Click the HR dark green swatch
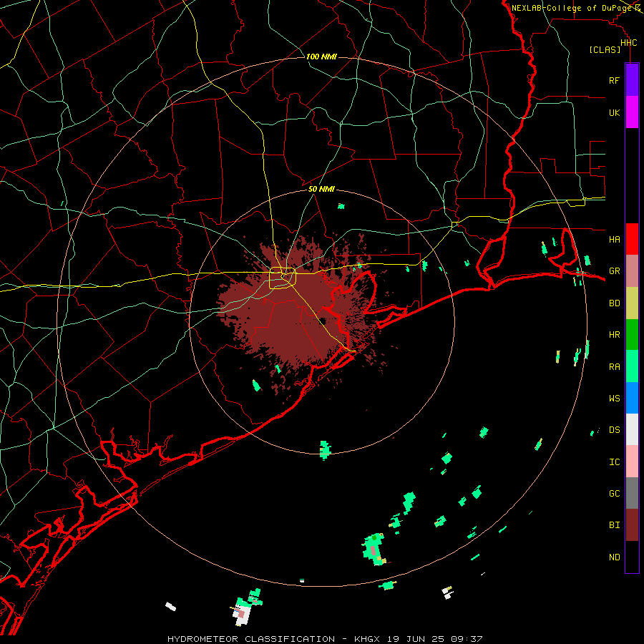 (632, 335)
